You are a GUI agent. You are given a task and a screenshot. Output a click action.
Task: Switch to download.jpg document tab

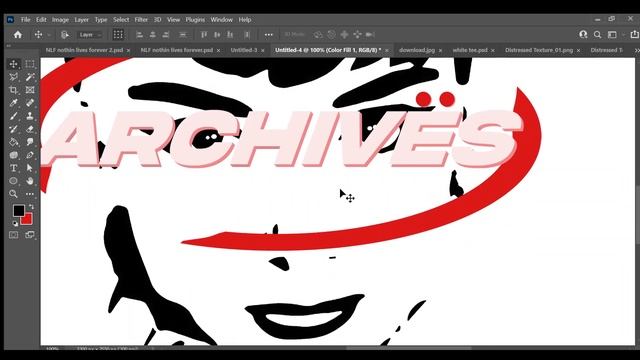(x=417, y=50)
